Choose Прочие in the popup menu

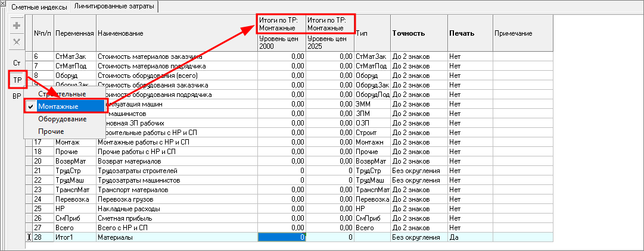pyautogui.click(x=51, y=131)
